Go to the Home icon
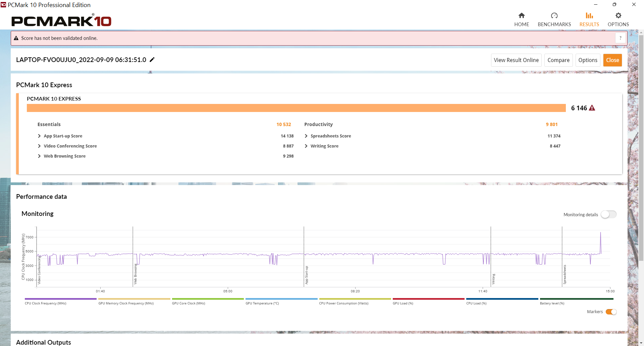 click(522, 15)
